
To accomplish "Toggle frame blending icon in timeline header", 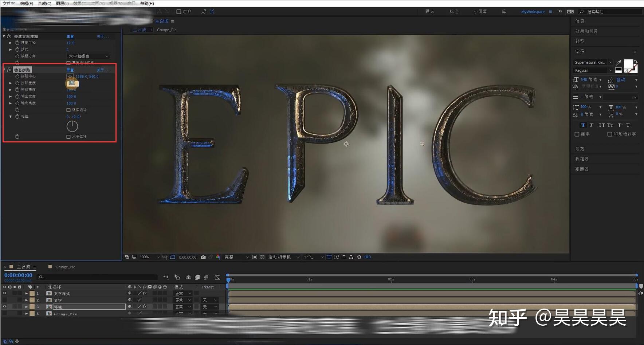I will pos(197,278).
